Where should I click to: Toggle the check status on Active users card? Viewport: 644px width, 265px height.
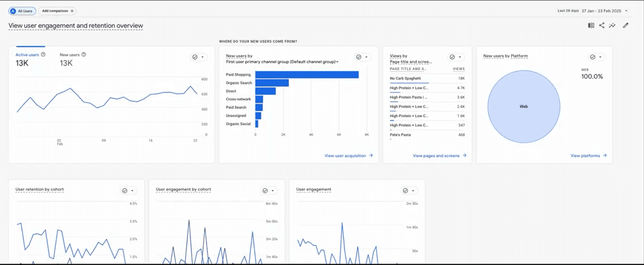[195, 57]
